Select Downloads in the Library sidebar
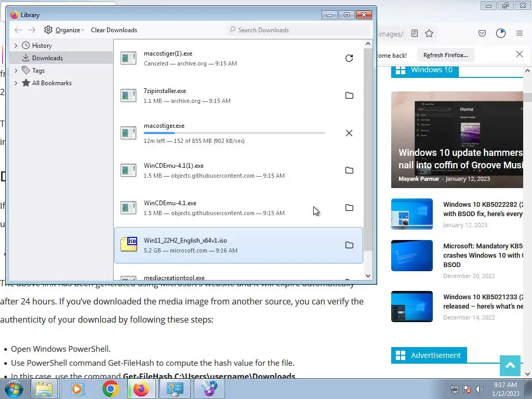Screen dimensions: 532x399 coord(61,58)
